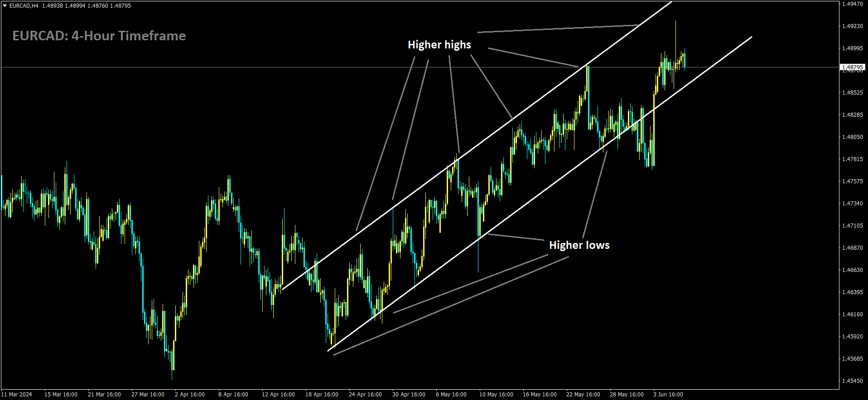Click the '3 Jun 16:00' date label
The image size is (868, 400).
coord(668,395)
